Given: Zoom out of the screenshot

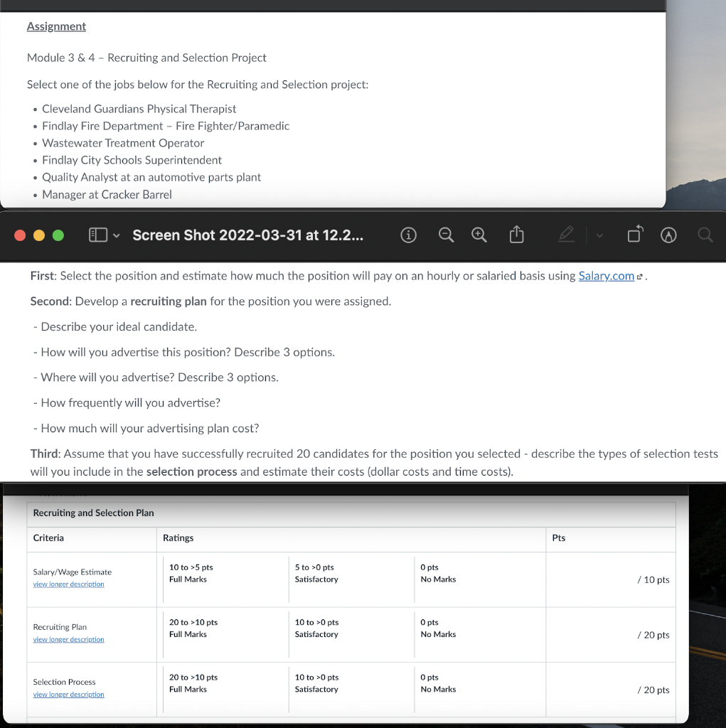Looking at the screenshot, I should pos(446,235).
